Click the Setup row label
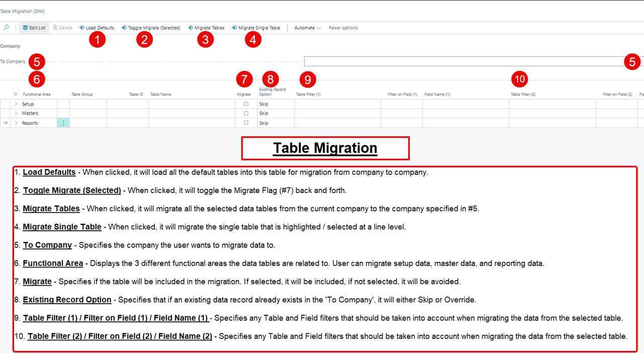Screen dimensions: 644x362 (x=28, y=104)
